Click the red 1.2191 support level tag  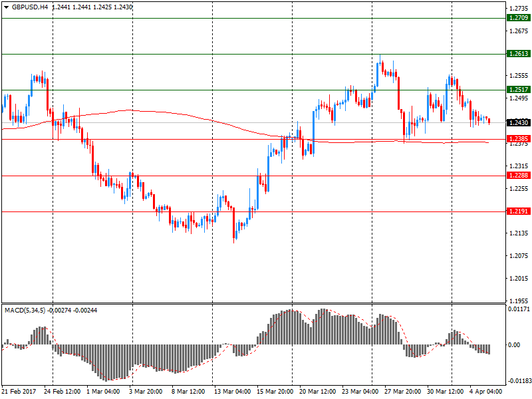click(x=517, y=211)
